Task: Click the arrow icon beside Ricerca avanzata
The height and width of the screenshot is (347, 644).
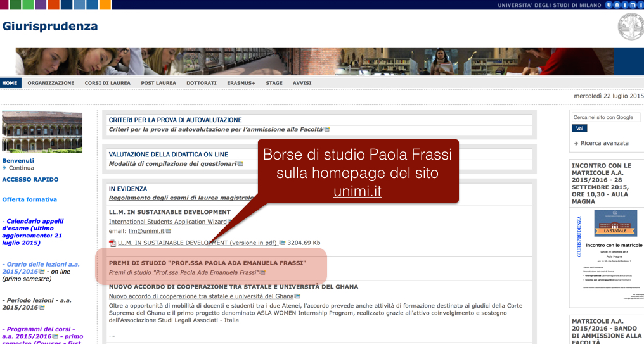Action: click(576, 144)
